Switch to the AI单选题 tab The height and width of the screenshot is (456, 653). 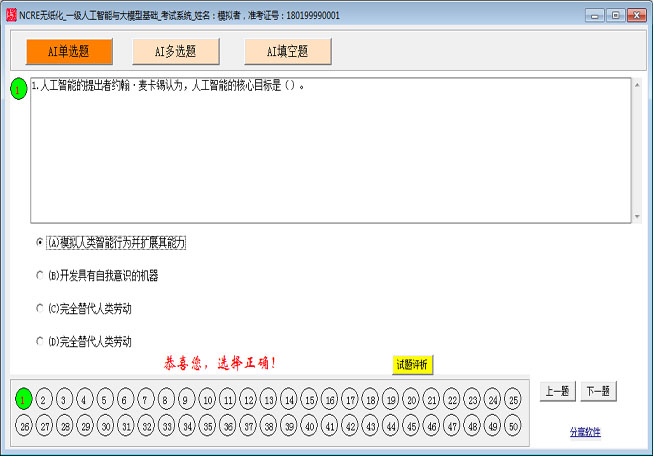point(69,52)
